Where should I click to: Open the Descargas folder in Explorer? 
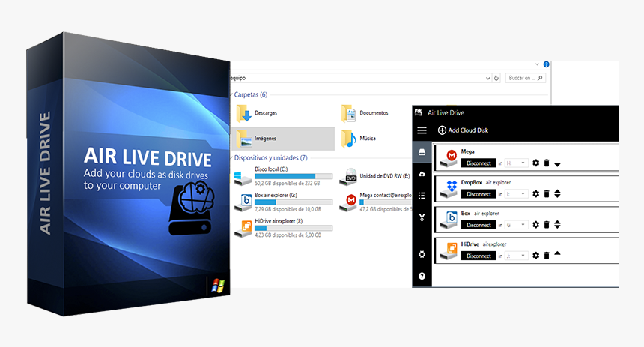pos(257,113)
